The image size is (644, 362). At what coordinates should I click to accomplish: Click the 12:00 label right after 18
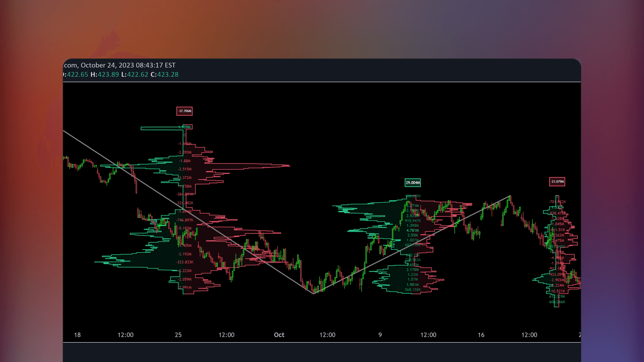(126, 335)
